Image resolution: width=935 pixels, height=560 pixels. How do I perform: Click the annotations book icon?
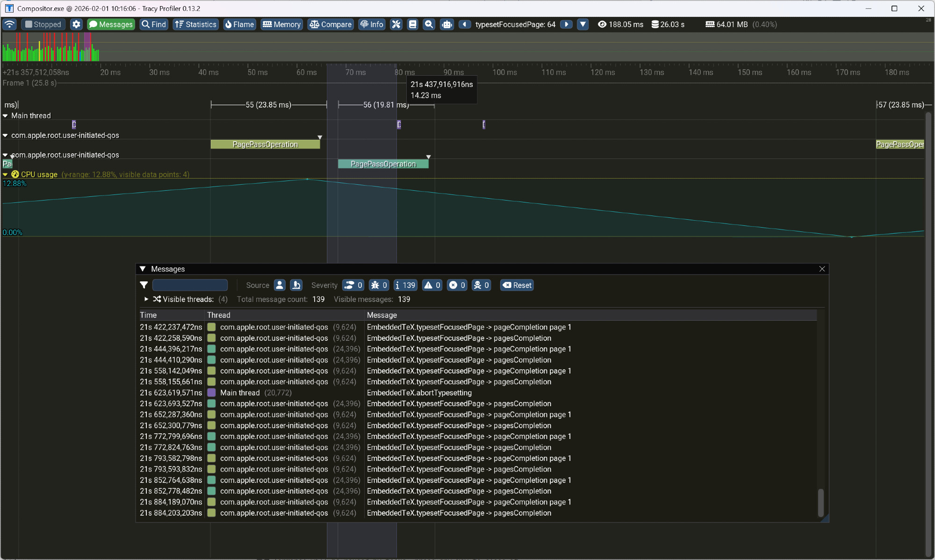click(x=412, y=24)
